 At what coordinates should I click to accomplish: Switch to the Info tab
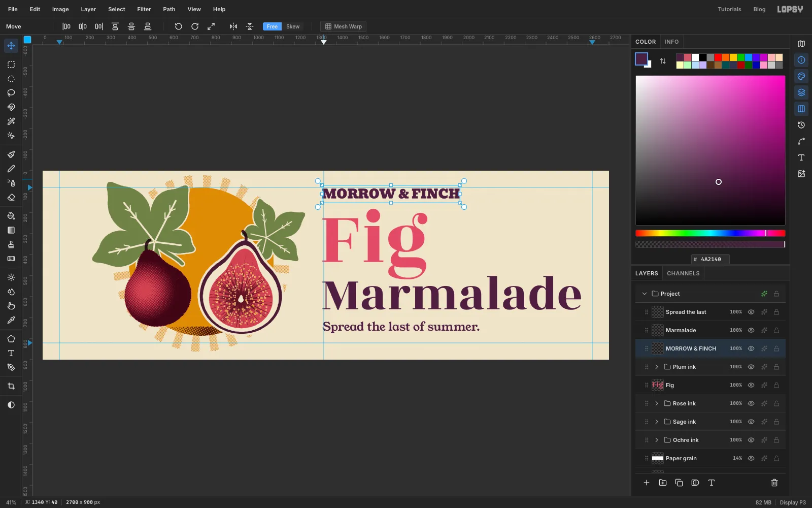tap(671, 42)
